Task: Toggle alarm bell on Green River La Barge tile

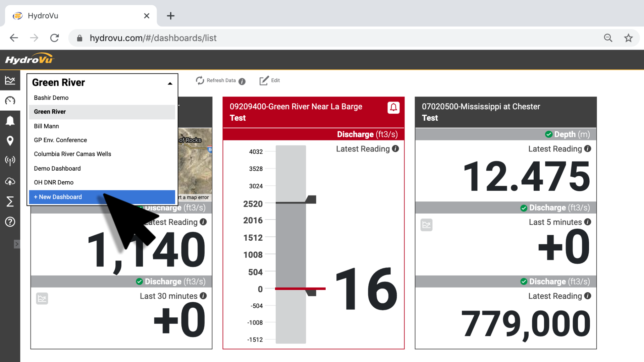Action: click(x=393, y=108)
